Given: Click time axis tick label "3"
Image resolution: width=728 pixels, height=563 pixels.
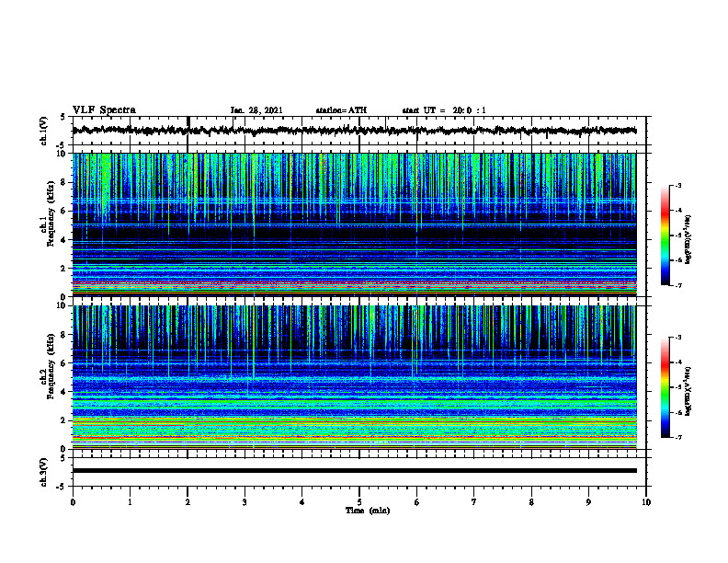Looking at the screenshot, I should pos(245,502).
